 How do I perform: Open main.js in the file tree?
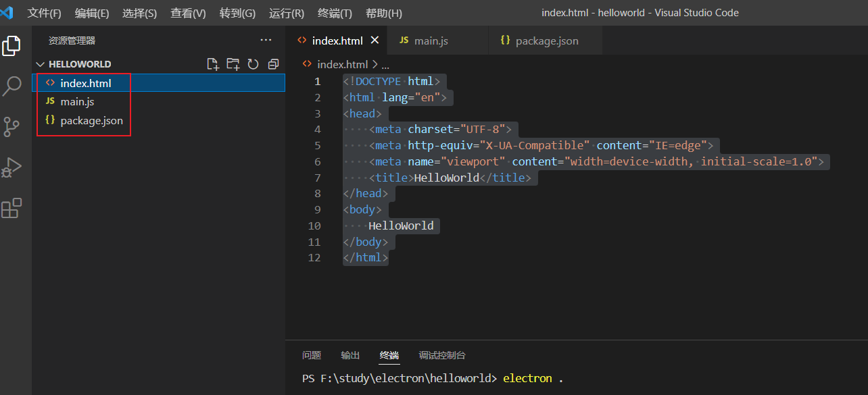(159, 101)
